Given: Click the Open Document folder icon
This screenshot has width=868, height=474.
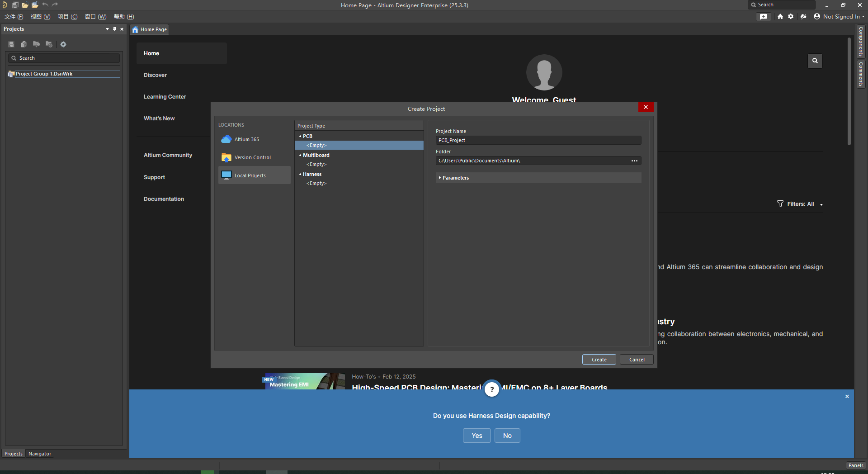Looking at the screenshot, I should click(x=25, y=5).
